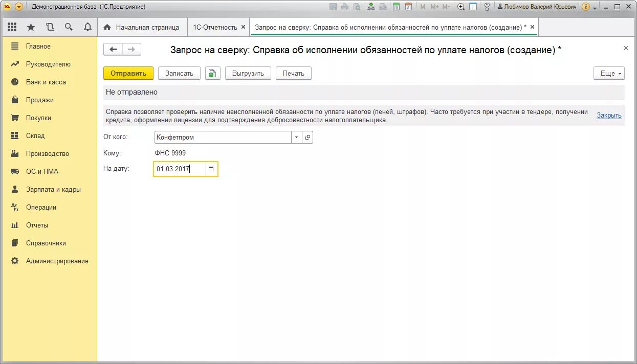
Task: Open the Calendar icon in title bar
Action: pyautogui.click(x=408, y=7)
